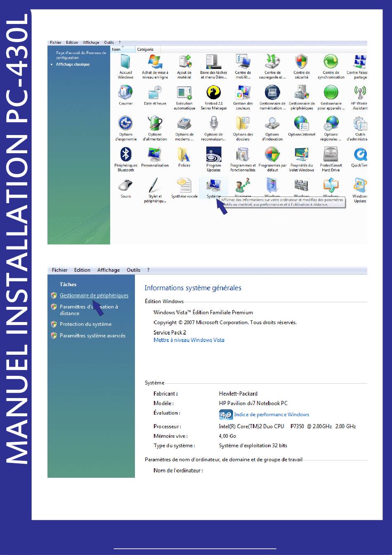Open Paramètres d'utilisation à distance link

coord(89,310)
